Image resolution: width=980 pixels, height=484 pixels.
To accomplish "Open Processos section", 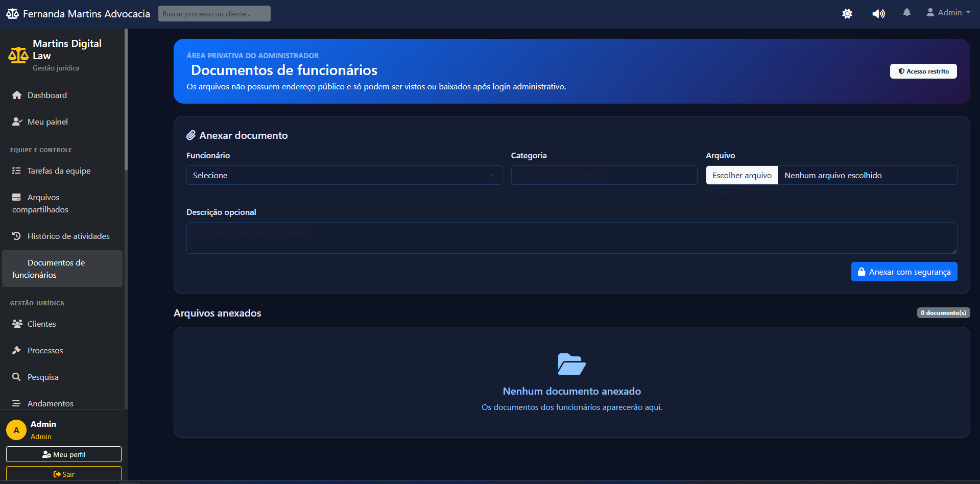I will point(62,350).
